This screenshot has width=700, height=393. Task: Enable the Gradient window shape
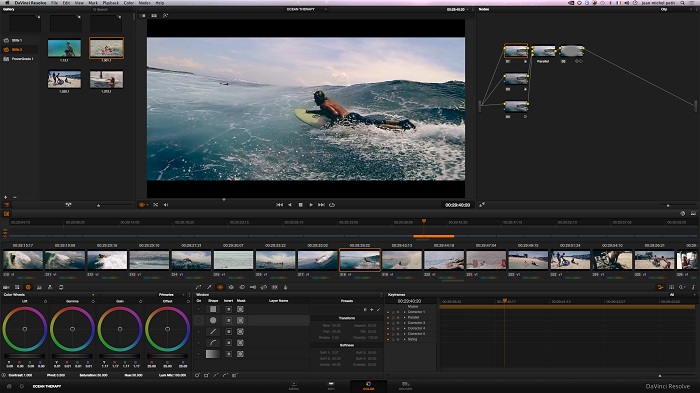[x=213, y=354]
